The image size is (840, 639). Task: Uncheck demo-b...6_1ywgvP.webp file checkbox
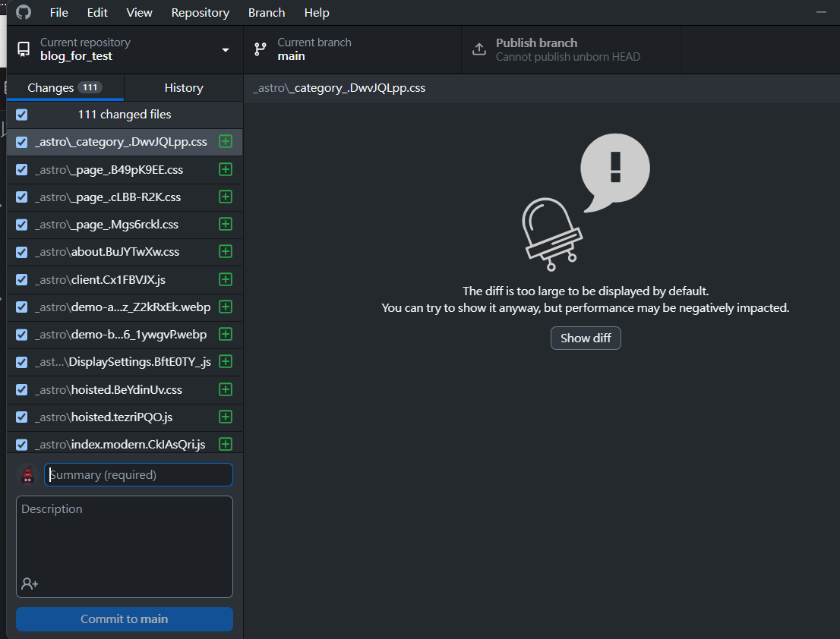coord(22,335)
